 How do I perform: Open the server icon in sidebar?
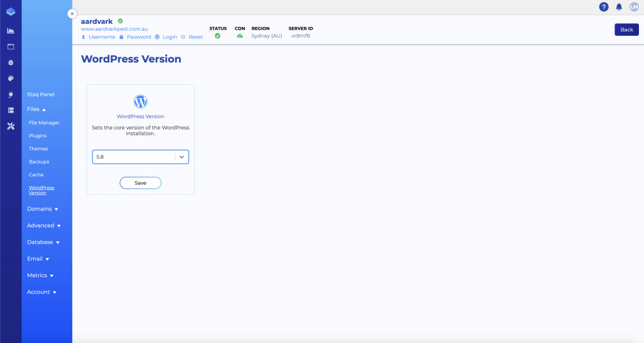11,110
